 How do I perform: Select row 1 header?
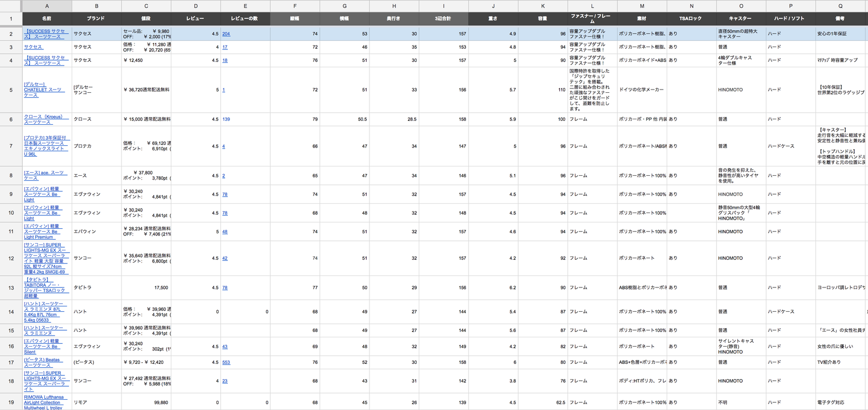point(11,18)
